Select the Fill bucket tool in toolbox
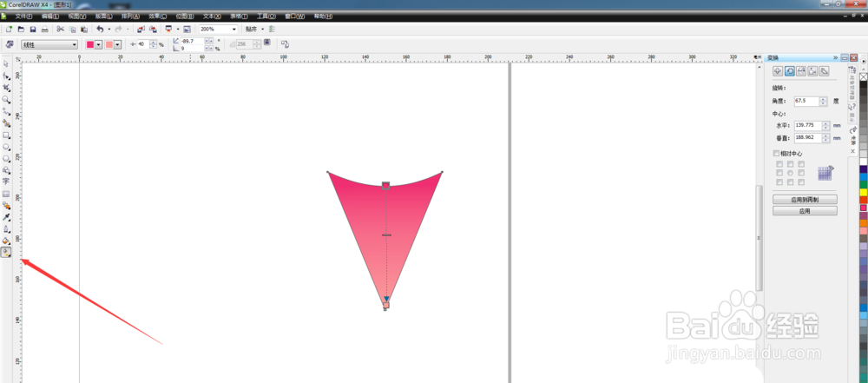Viewport: 868px width, 383px height. coord(6,241)
